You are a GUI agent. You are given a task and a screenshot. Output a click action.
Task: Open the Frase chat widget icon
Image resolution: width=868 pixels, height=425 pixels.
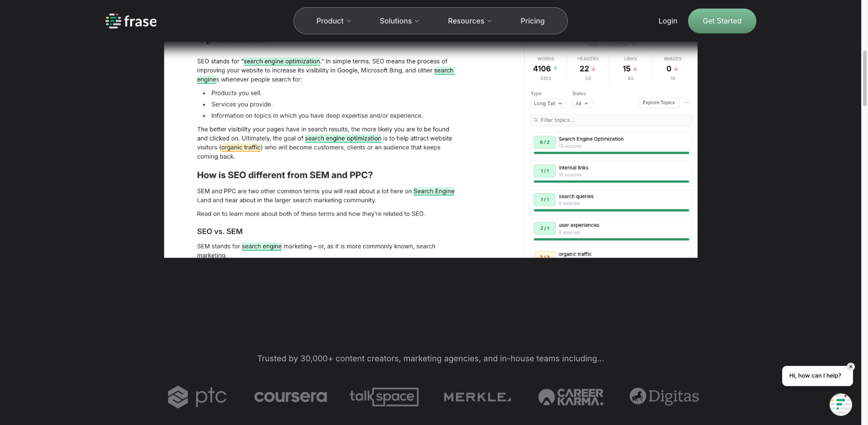[x=840, y=404]
